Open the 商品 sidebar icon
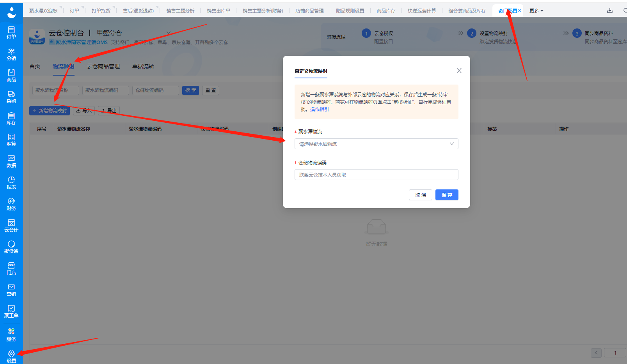The width and height of the screenshot is (627, 364). pos(11,76)
